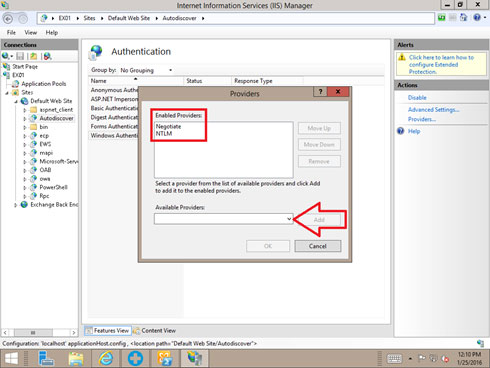Select the bin folder in tree
Viewport: 490px width, 368px height.
[44, 127]
